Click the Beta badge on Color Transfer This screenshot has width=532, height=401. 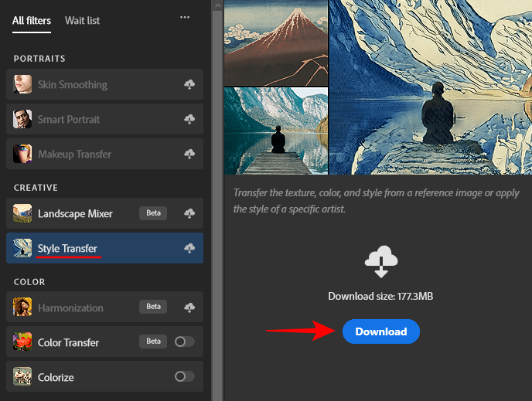tap(153, 342)
